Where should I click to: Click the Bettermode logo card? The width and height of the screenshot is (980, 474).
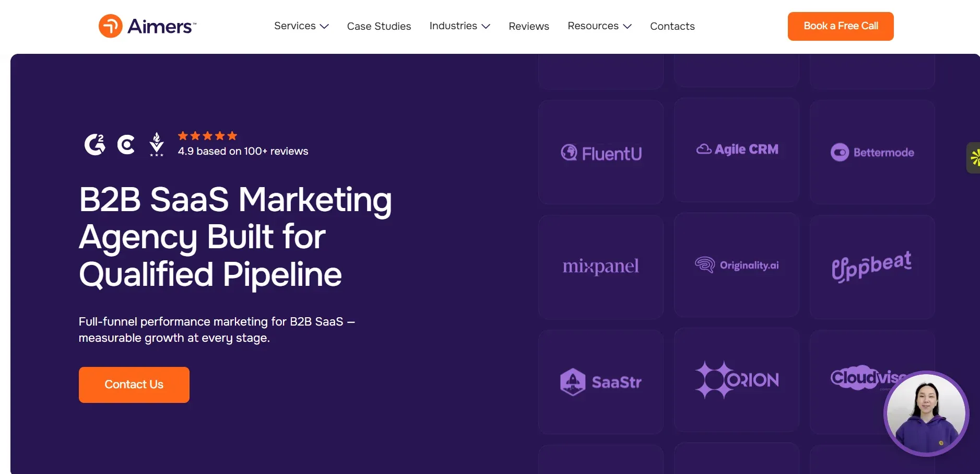pos(872,152)
